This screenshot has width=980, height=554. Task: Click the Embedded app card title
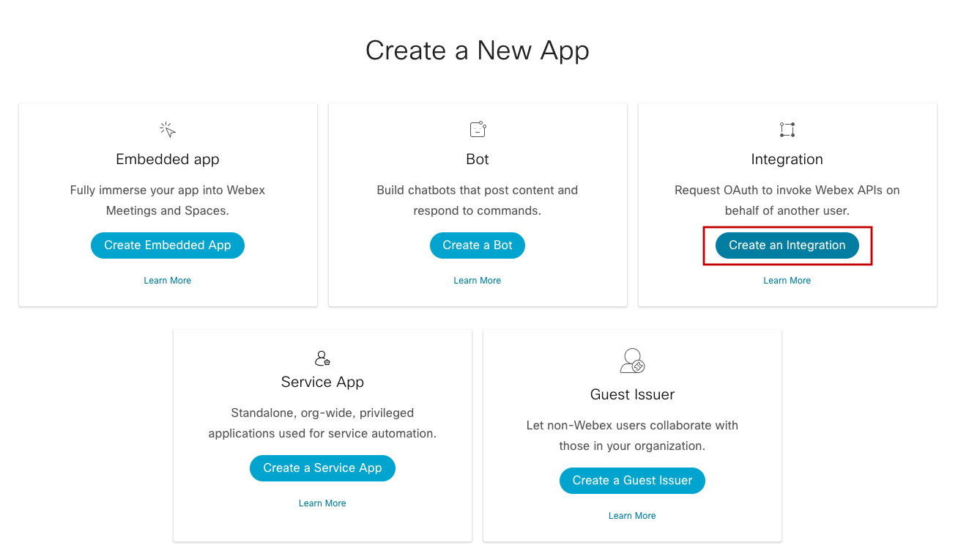coord(167,158)
